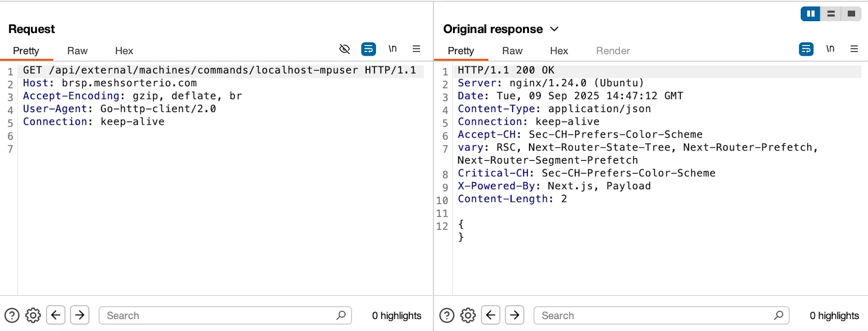Select side-by-side split layout icon
This screenshot has height=331, width=868.
click(x=810, y=14)
